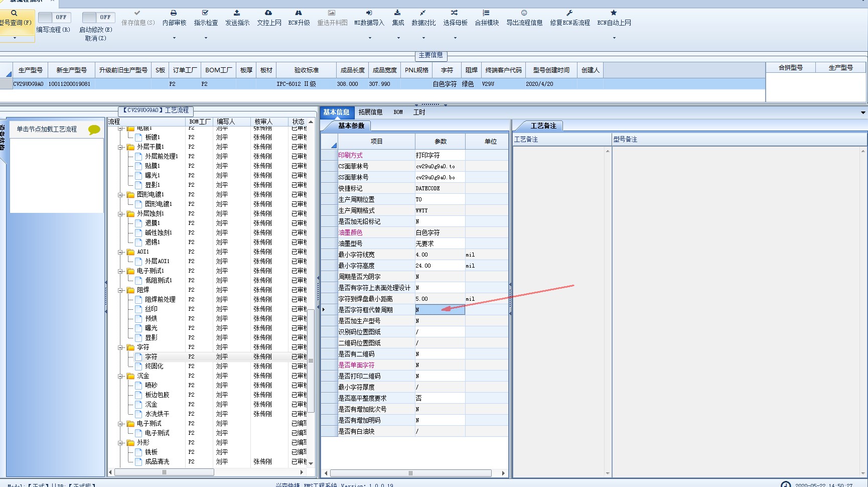Viewport: 868px width, 487px height.
Task: Switch to the BOM tab
Action: tap(398, 112)
